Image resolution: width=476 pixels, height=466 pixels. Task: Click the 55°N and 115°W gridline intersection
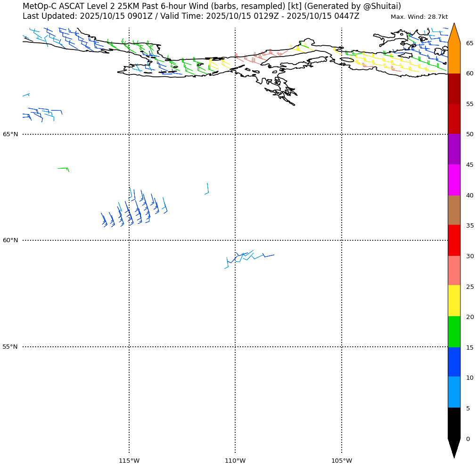[x=129, y=347]
